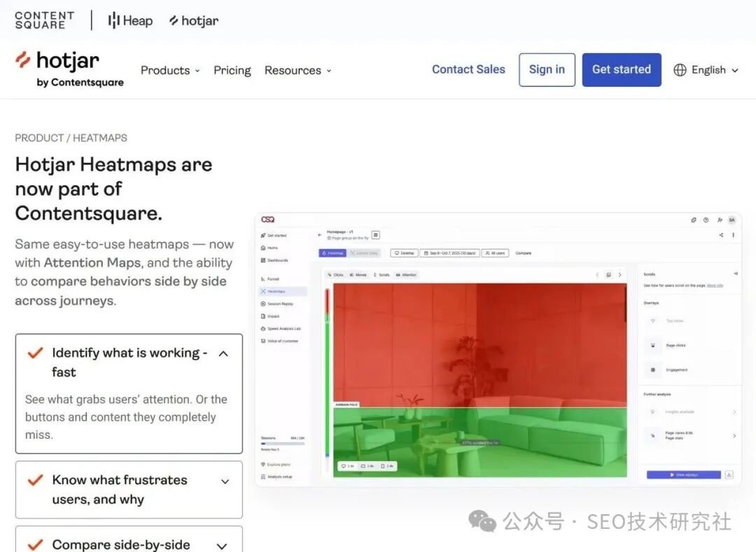The width and height of the screenshot is (756, 552).
Task: Click the Sign in button
Action: click(x=547, y=69)
